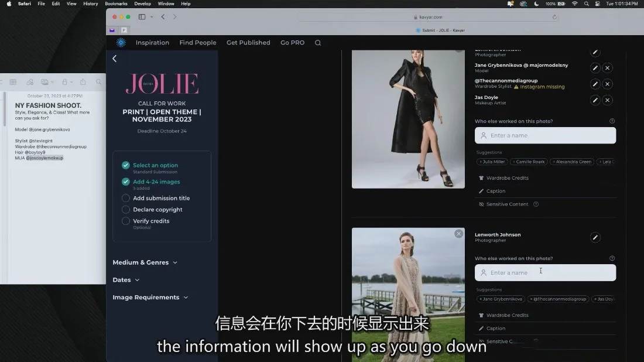Open the pinned P tab icon

124,30
